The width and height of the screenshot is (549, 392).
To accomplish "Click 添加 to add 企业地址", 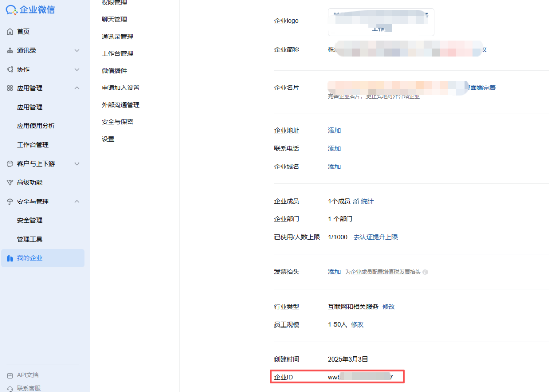I will coord(334,130).
